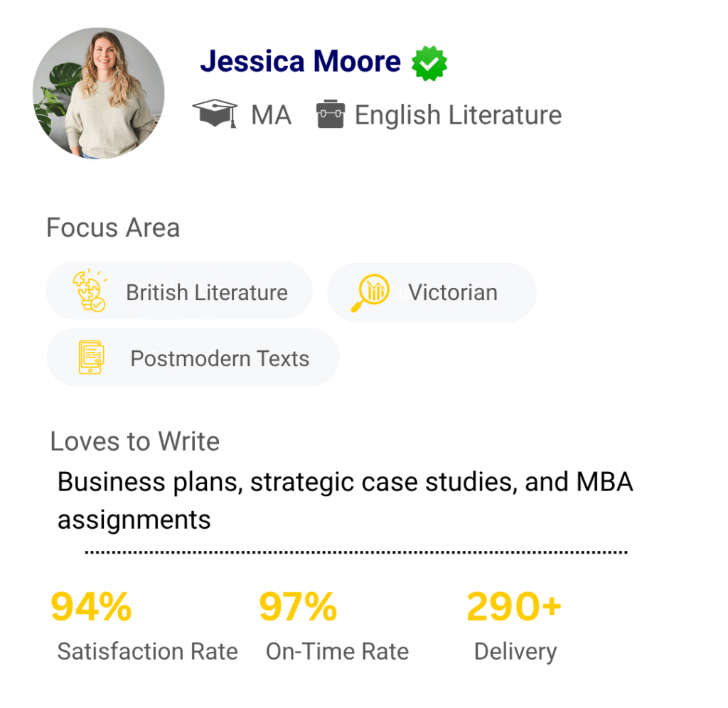Click the green verified badge icon
The image size is (728, 708).
(x=429, y=63)
